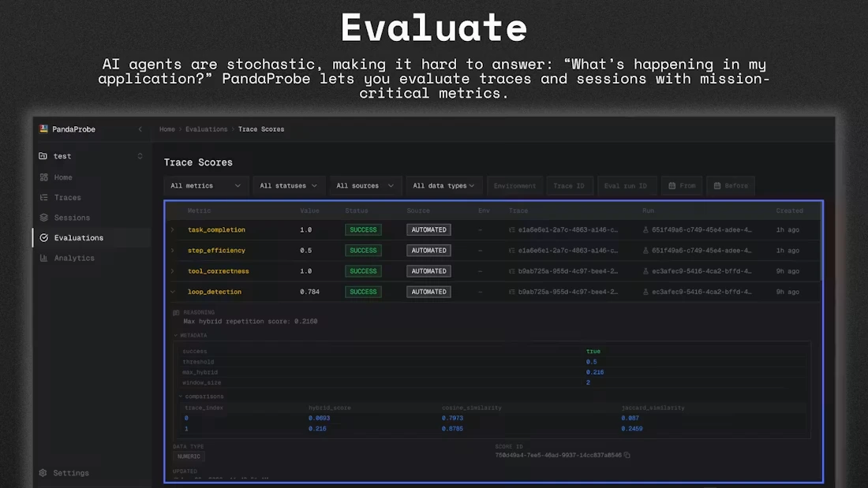Go to Evaluations breadcrumb link

click(x=207, y=129)
